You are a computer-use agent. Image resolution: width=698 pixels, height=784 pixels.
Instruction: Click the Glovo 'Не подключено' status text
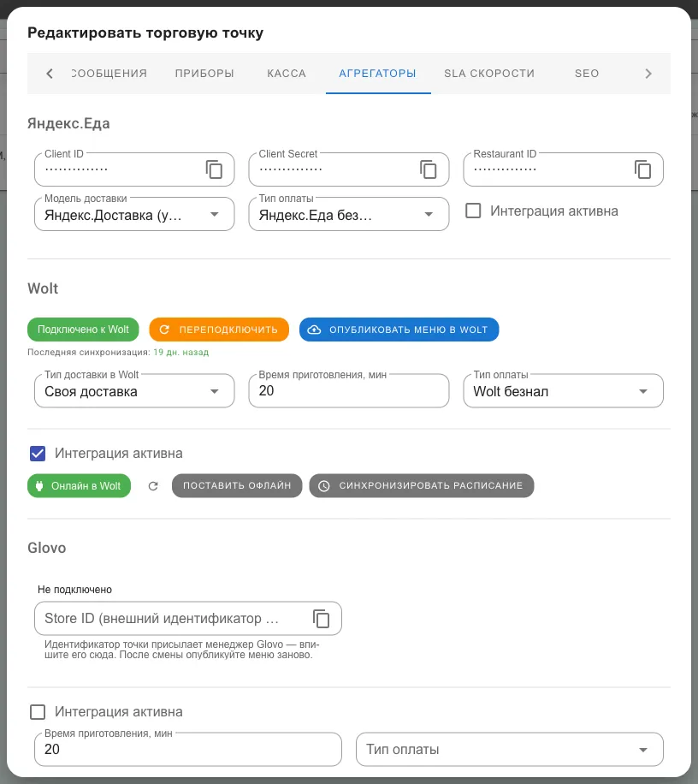click(75, 590)
